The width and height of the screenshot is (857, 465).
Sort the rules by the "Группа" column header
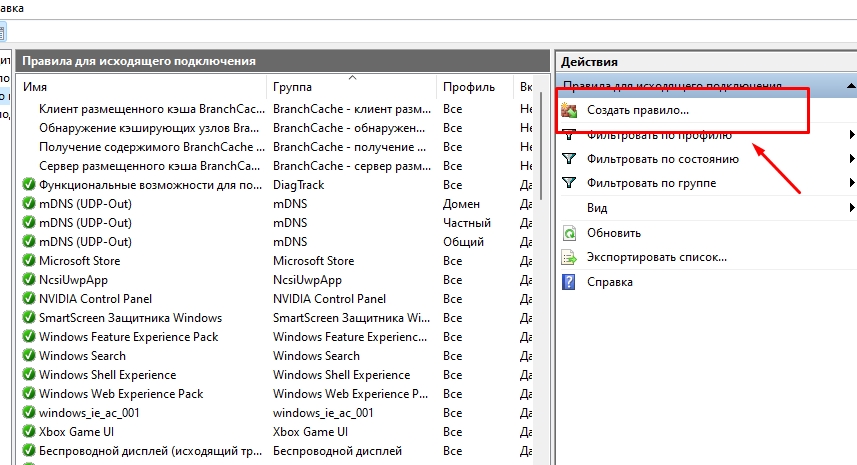click(350, 87)
